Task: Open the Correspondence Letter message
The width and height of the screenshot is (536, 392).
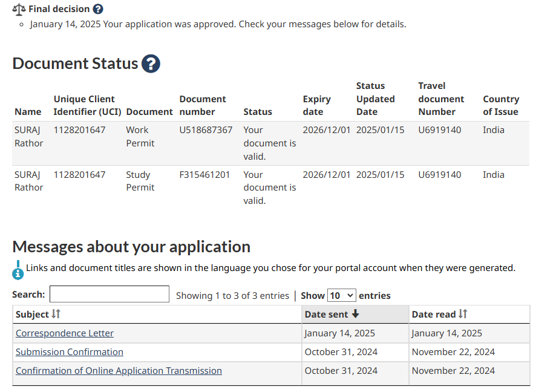Action: 65,333
